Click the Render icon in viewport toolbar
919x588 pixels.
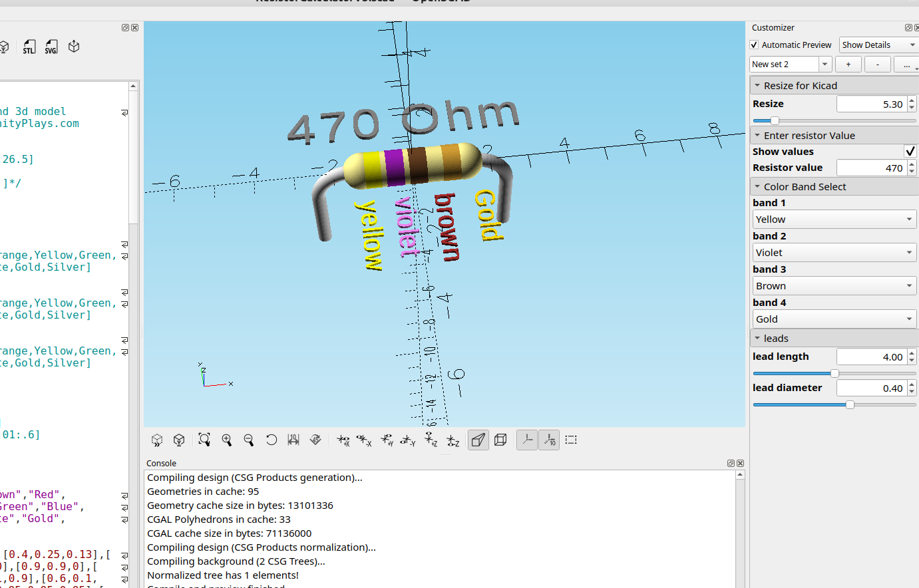pos(179,440)
